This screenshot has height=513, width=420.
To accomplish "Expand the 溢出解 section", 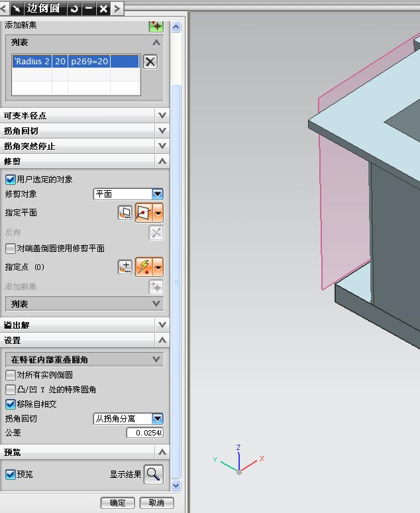I will pos(85,325).
